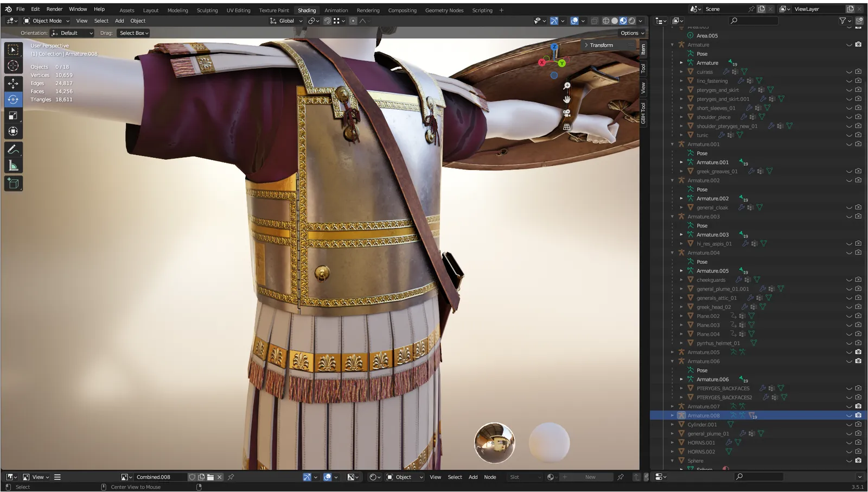This screenshot has width=868, height=492.
Task: Open material file browser folder icon
Action: 210,477
